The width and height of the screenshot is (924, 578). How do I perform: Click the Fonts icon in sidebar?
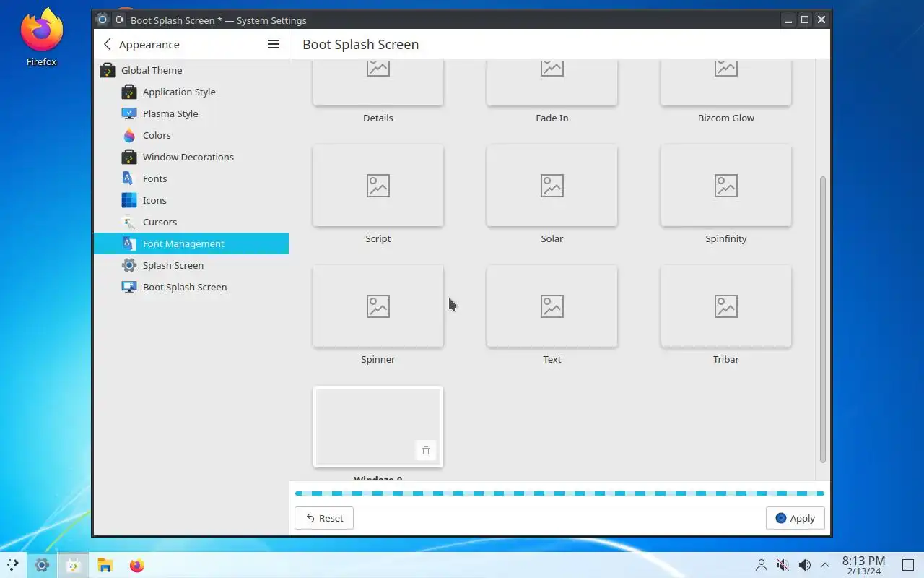pos(129,178)
